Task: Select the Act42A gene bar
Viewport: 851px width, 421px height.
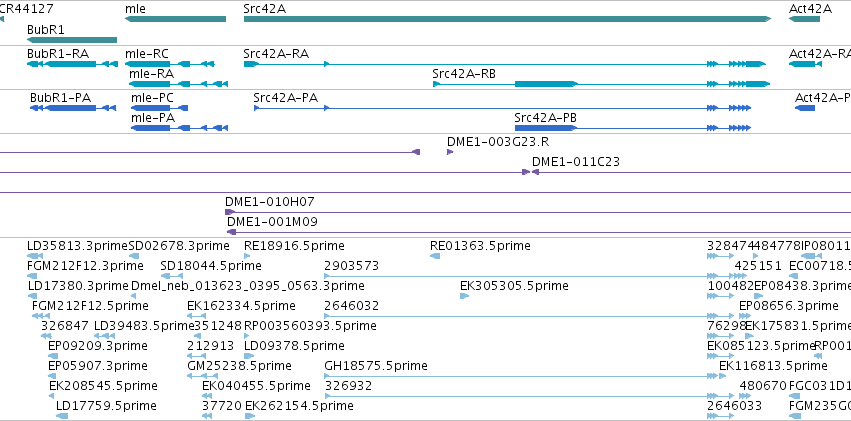Action: coord(804,19)
